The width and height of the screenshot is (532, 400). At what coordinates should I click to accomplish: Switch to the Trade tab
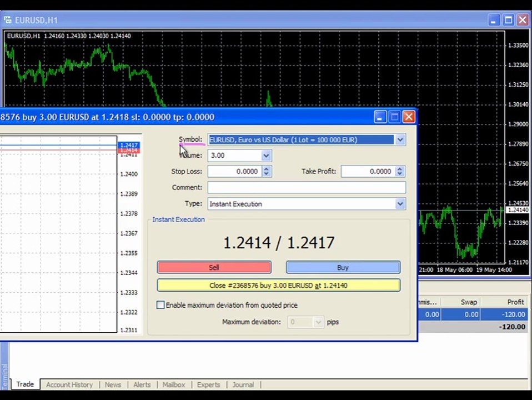(25, 384)
